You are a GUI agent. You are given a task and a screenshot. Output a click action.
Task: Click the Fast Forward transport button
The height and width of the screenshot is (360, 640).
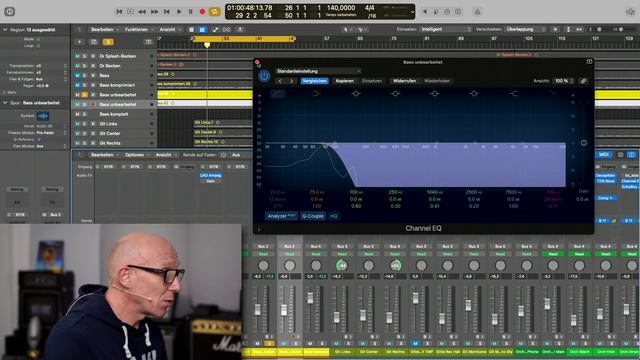pyautogui.click(x=154, y=12)
